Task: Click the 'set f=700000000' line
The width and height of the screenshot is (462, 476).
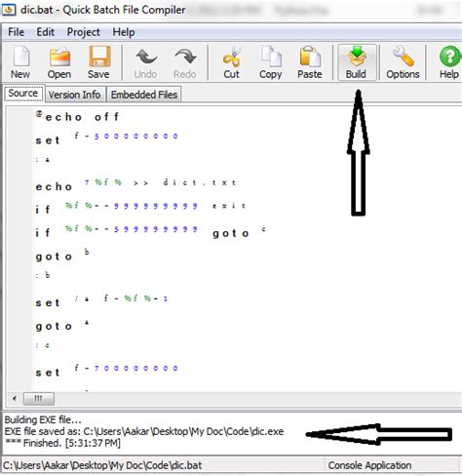Action: click(x=107, y=371)
